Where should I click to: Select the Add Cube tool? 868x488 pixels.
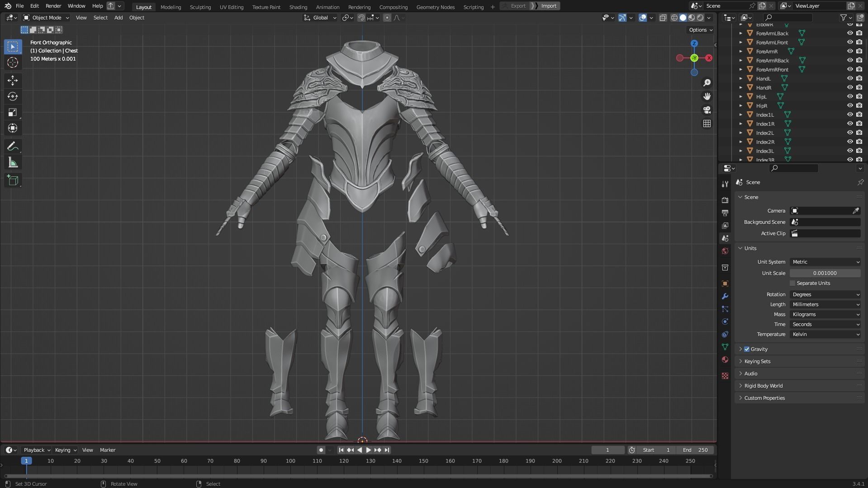pos(13,180)
